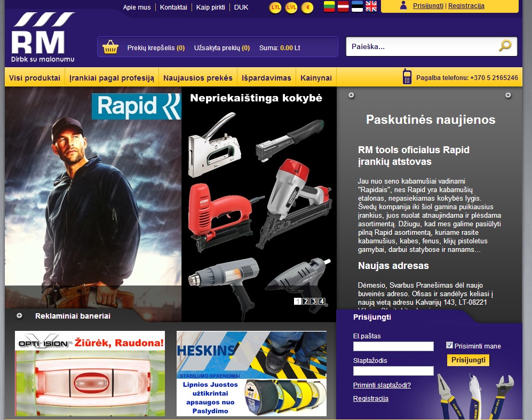This screenshot has width=532, height=420.
Task: Open the DUK link
Action: [x=241, y=7]
